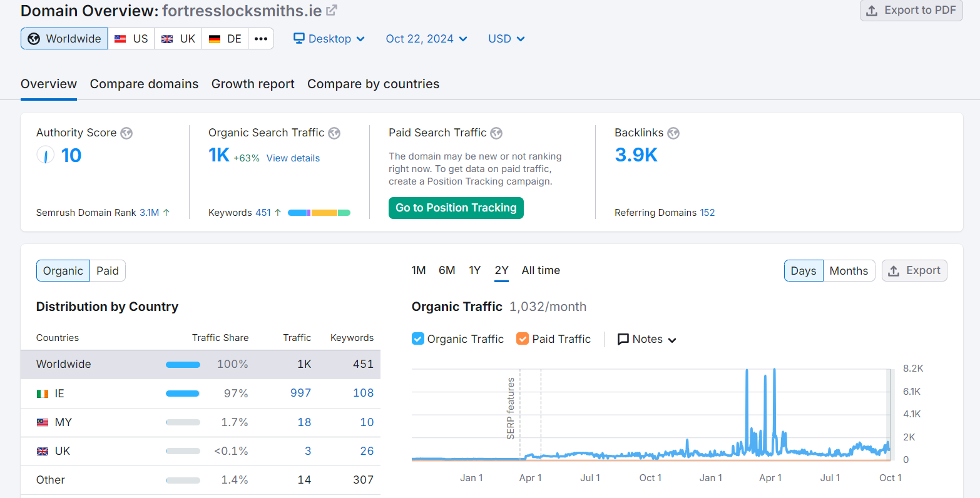Click the Ireland flag in IE row

[x=43, y=394]
